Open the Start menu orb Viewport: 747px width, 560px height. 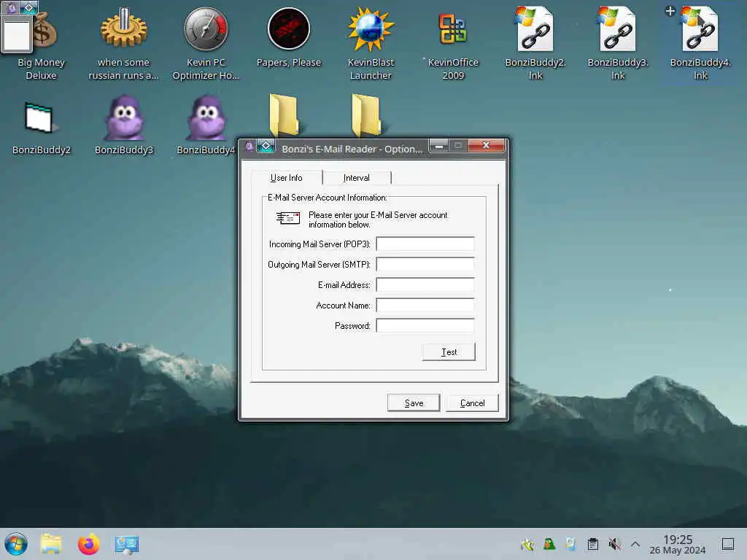16,544
